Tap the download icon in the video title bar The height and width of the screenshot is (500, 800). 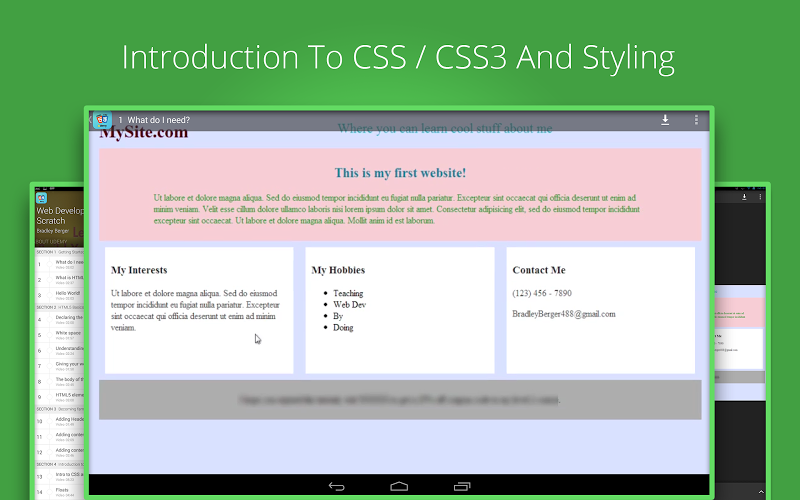tap(665, 120)
